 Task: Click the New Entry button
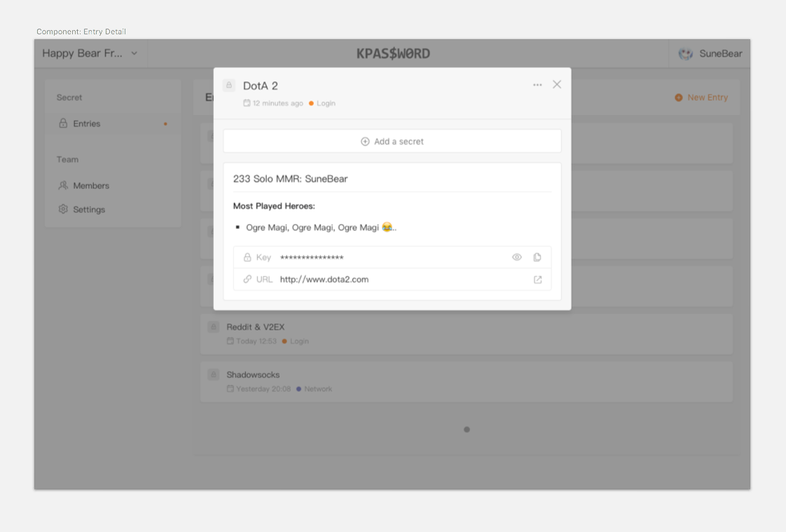coord(701,98)
